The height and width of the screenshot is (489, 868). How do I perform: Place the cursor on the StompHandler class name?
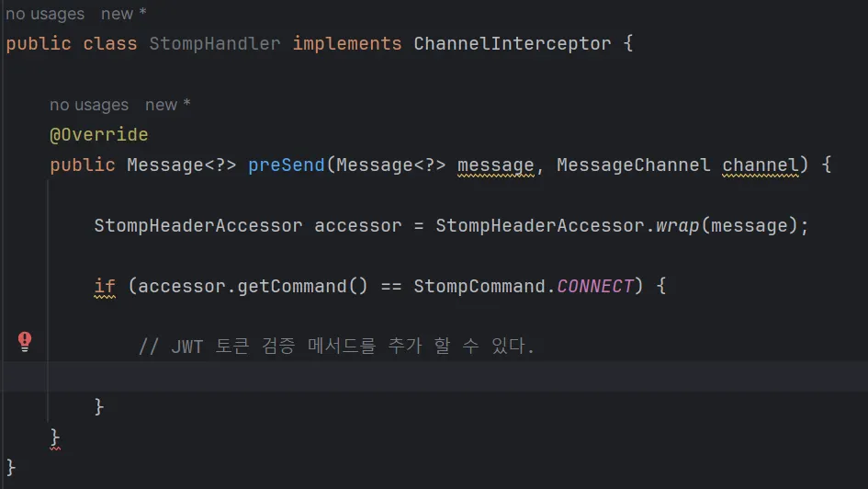pos(215,43)
